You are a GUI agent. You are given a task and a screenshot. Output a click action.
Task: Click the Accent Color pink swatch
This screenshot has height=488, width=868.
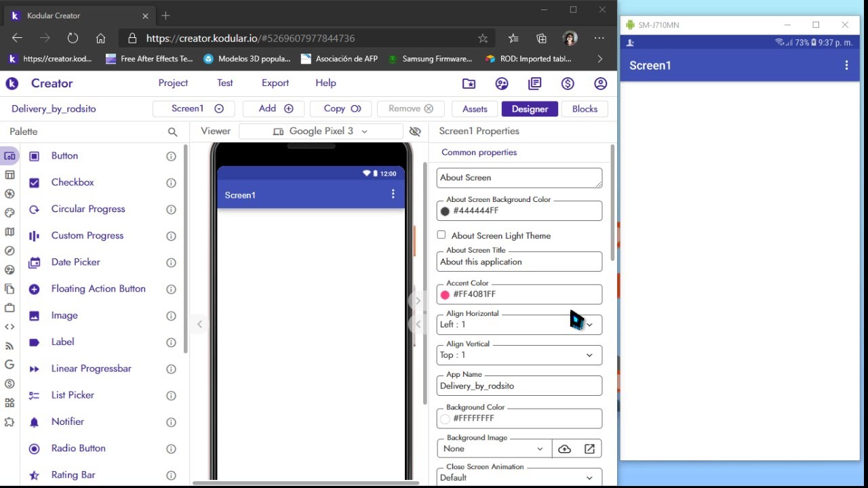tap(445, 294)
